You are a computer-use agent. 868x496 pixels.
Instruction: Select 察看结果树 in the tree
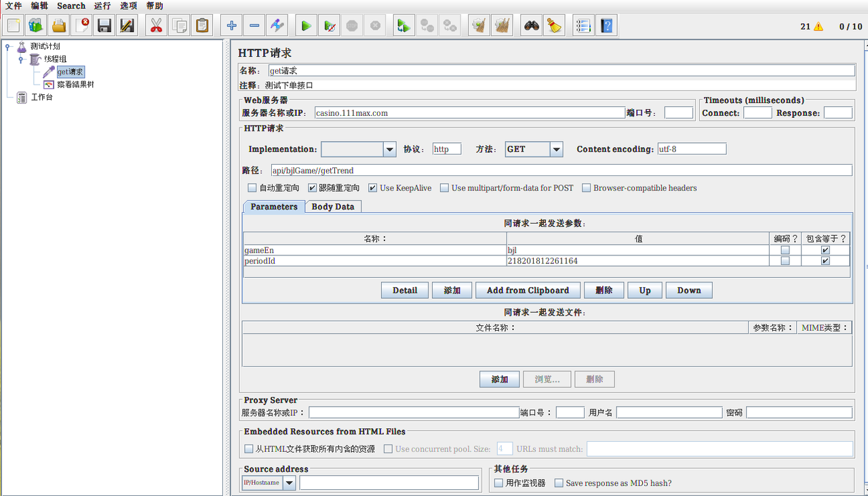pyautogui.click(x=75, y=85)
